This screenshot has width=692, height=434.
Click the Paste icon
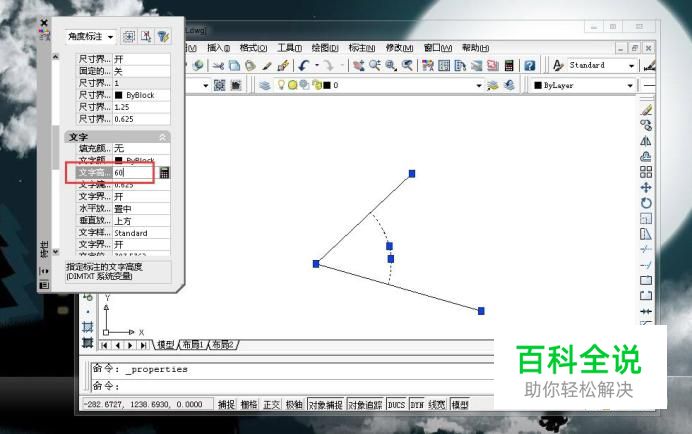[x=250, y=66]
